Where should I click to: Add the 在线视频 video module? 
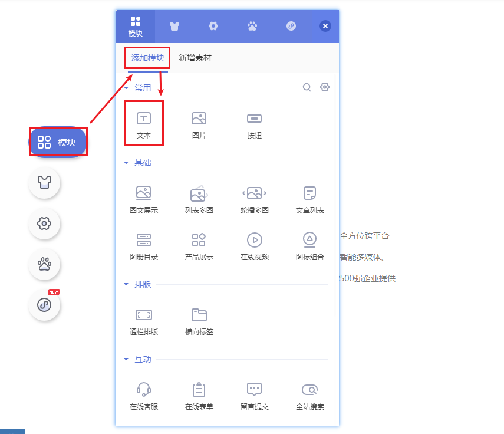[x=254, y=246]
